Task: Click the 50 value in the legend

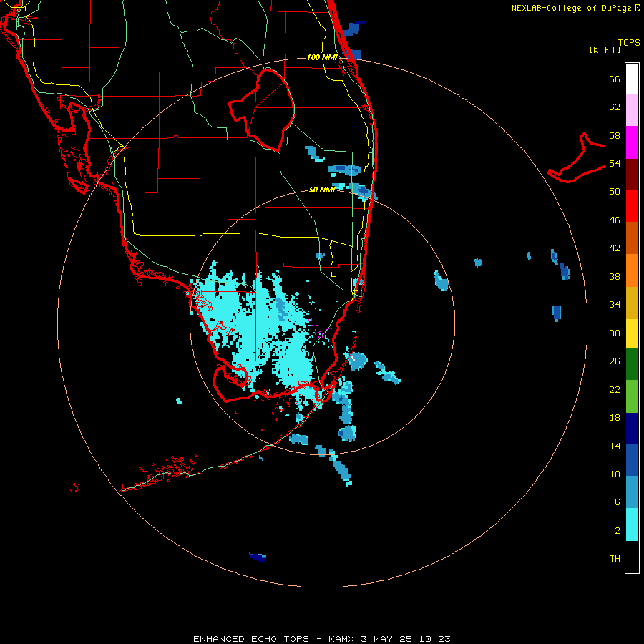Action: pos(615,192)
